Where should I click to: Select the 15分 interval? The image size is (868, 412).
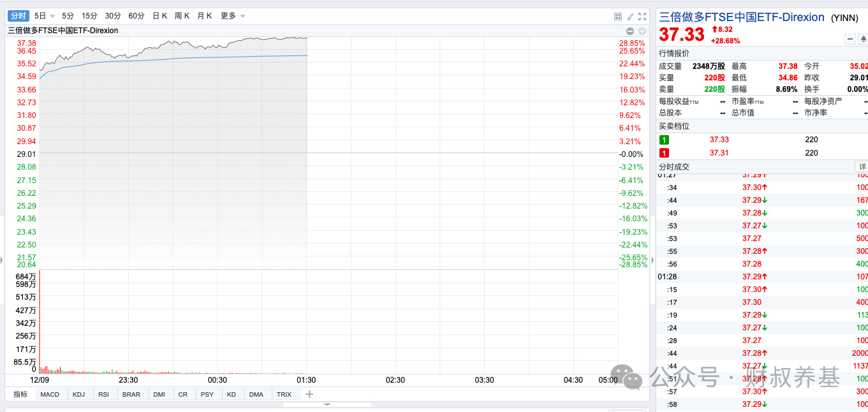click(x=89, y=16)
